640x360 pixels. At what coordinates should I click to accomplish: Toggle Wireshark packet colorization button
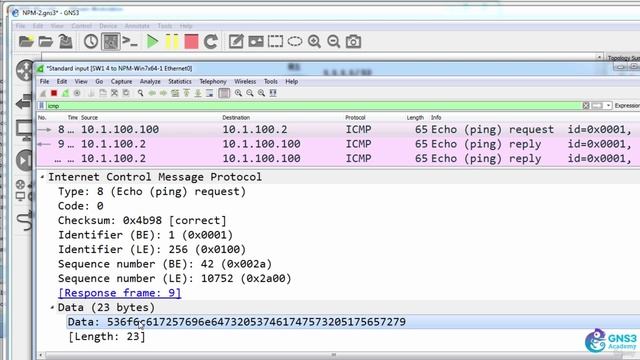click(x=224, y=93)
